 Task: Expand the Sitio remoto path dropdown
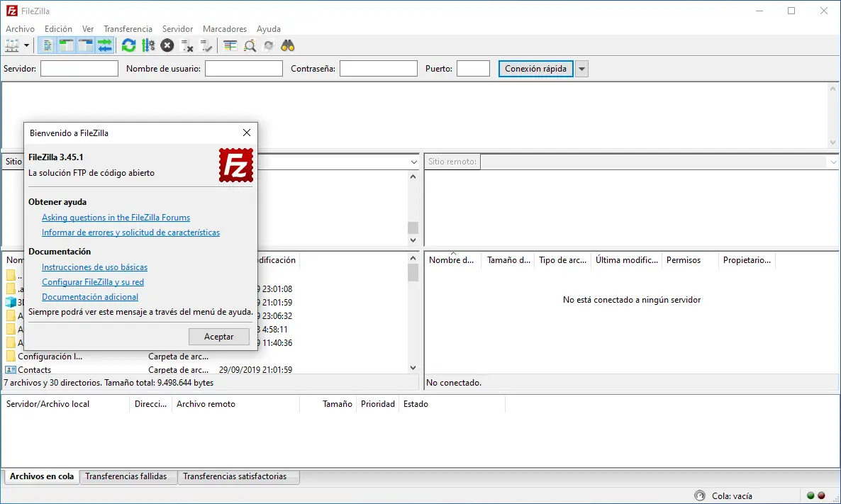[x=833, y=162]
